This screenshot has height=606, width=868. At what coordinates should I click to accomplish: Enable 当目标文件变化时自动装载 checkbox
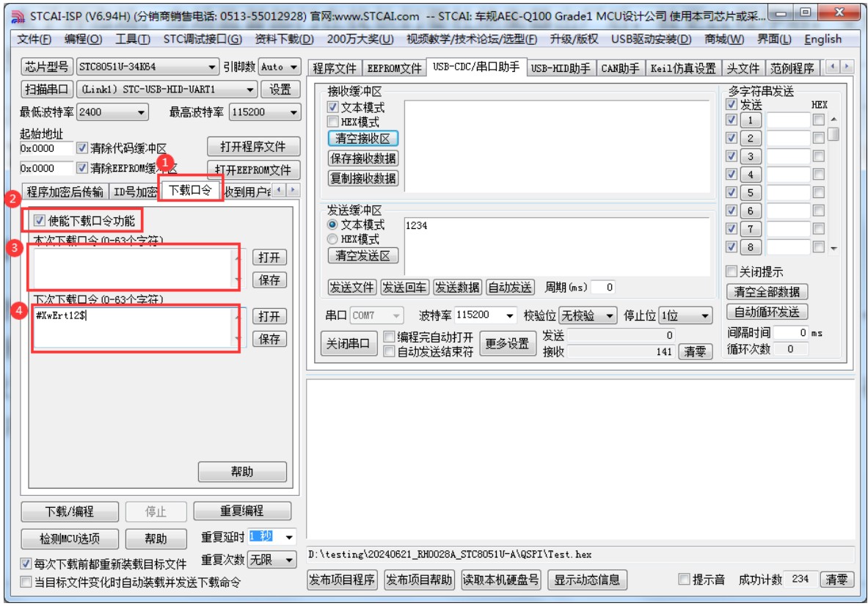click(26, 581)
